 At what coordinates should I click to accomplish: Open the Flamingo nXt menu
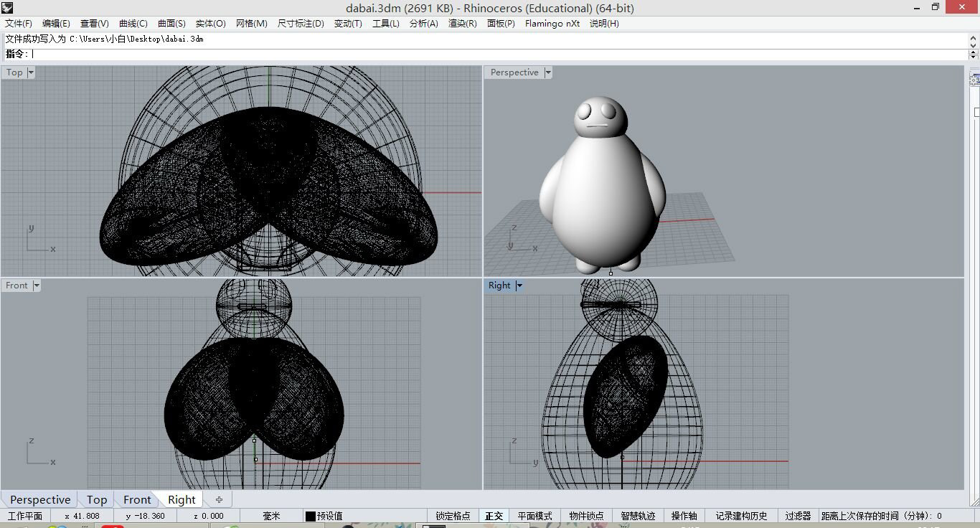[x=552, y=24]
